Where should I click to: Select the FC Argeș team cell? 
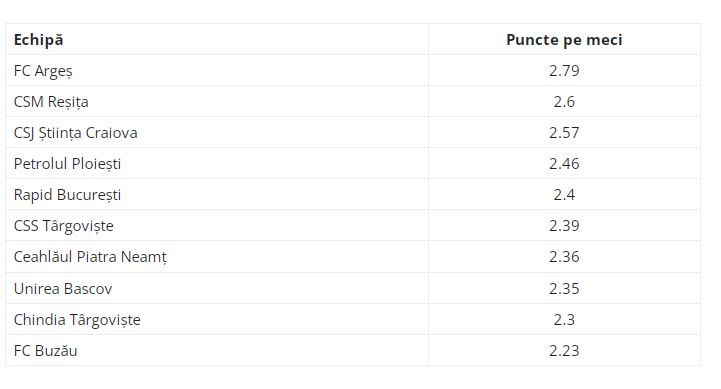click(217, 70)
